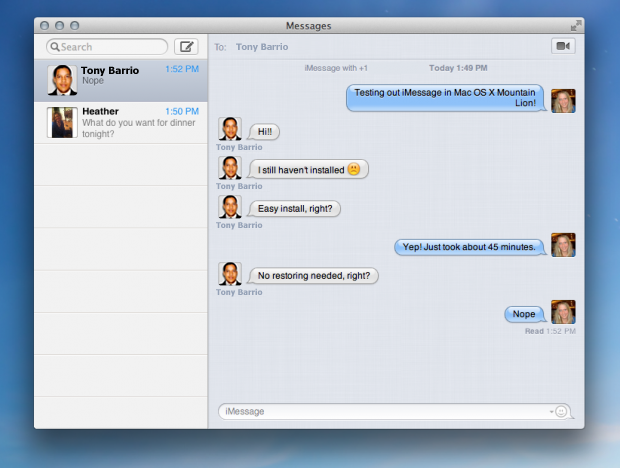Click the "iMessage with +1" header text
The image size is (620, 468).
pyautogui.click(x=336, y=68)
